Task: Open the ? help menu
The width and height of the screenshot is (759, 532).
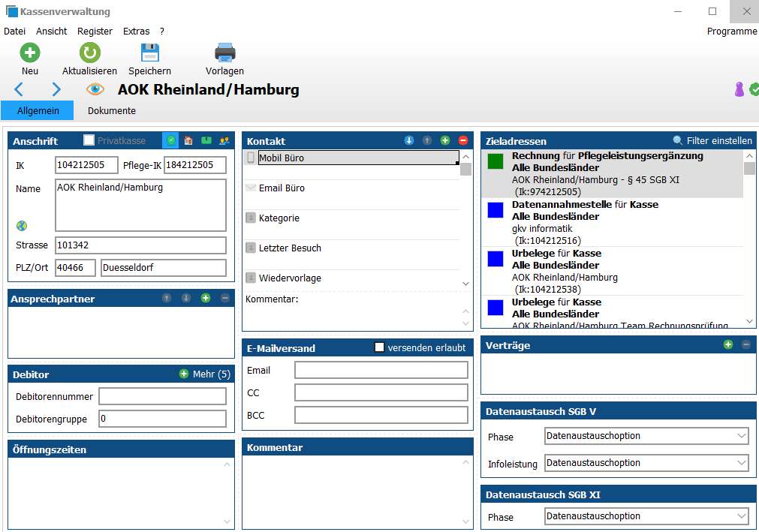Action: pyautogui.click(x=161, y=31)
